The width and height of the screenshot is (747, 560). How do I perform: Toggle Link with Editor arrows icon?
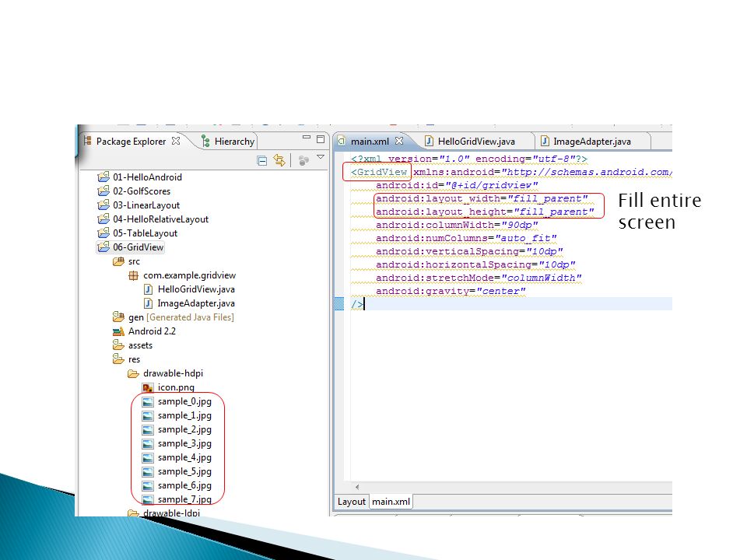279,160
